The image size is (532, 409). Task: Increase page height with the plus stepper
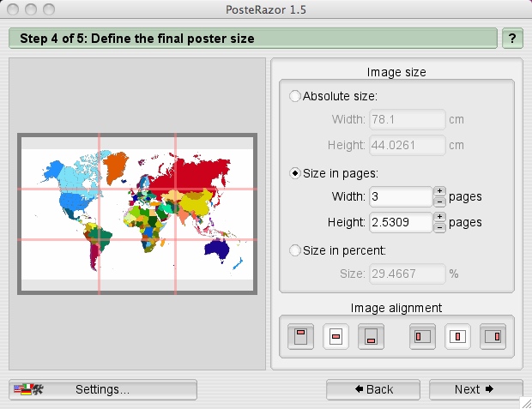tap(439, 217)
